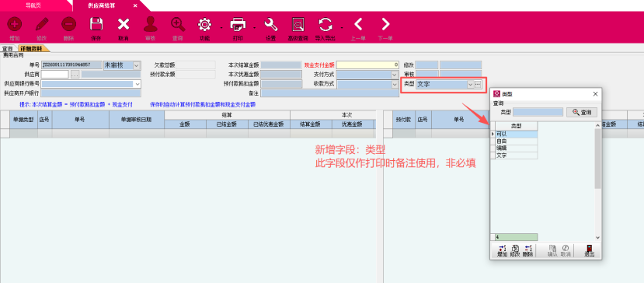Click the 导入导出 refresh arrows icon
Image resolution: width=644 pixels, height=283 pixels.
pos(325,24)
